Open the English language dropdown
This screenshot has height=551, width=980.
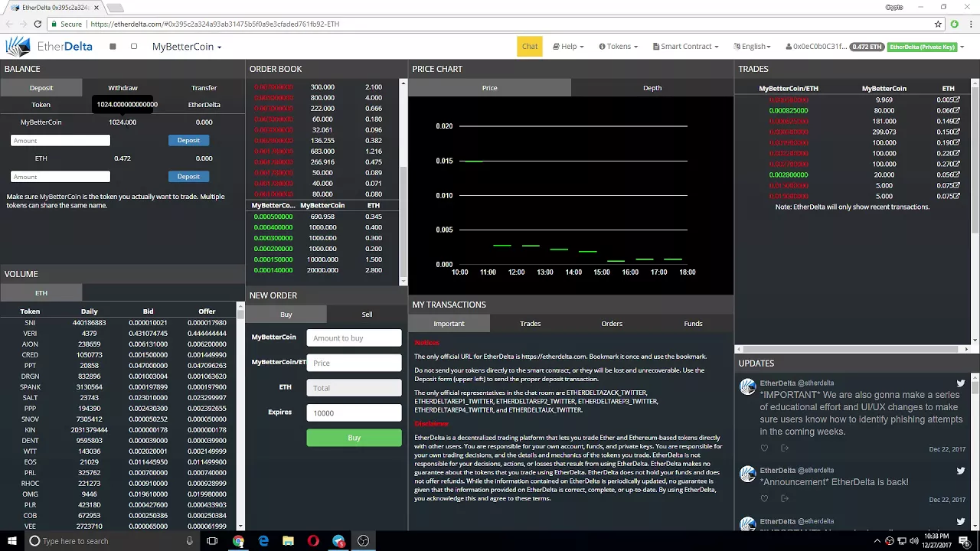752,47
